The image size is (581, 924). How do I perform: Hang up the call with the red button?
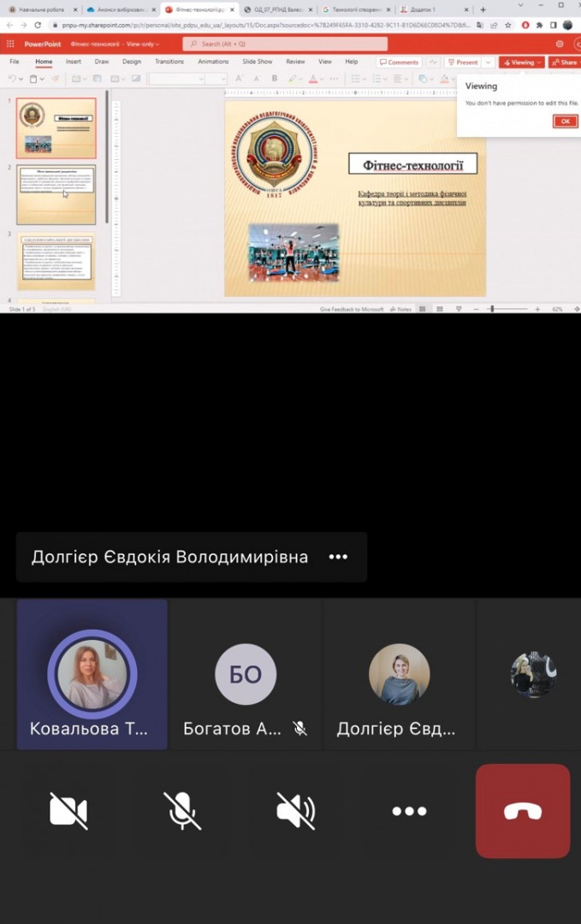coord(523,811)
